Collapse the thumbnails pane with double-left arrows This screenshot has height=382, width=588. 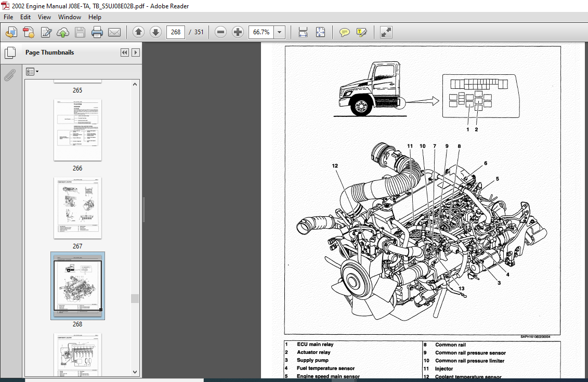tap(124, 52)
